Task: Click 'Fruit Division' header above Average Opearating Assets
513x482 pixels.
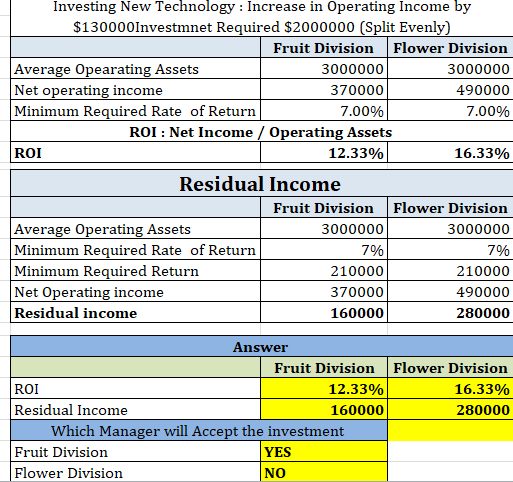Action: [x=324, y=47]
